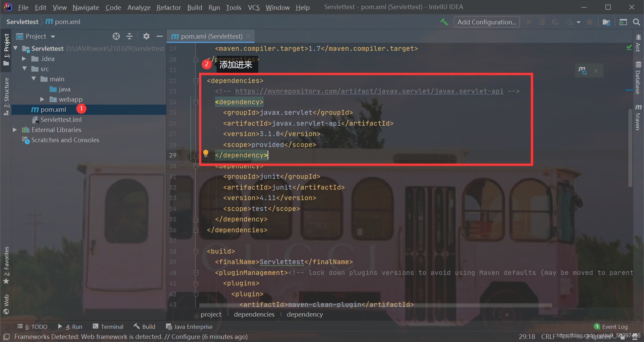This screenshot has width=644, height=342.
Task: Open the Refactor menu
Action: click(x=168, y=7)
